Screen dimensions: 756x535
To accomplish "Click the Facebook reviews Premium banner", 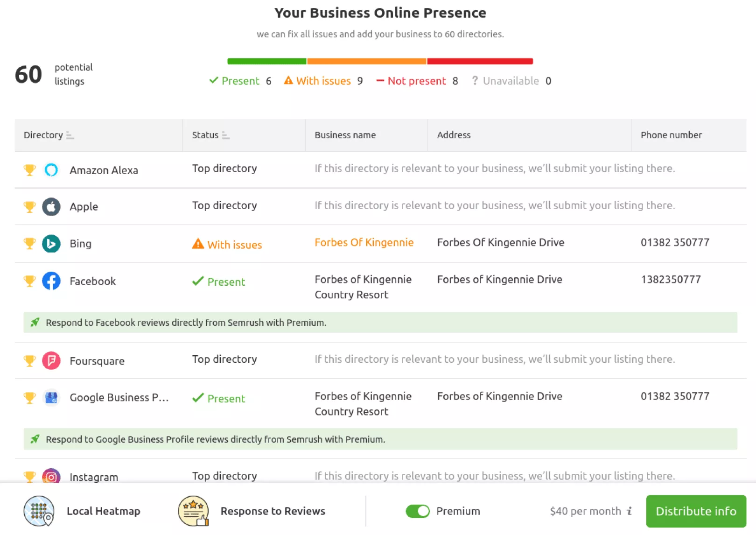I will [x=380, y=323].
